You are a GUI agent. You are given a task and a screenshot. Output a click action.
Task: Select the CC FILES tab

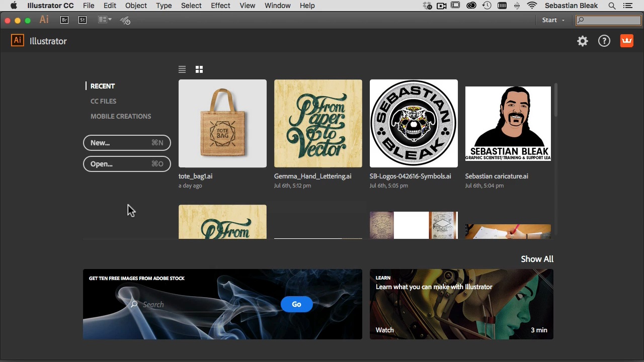(x=103, y=101)
